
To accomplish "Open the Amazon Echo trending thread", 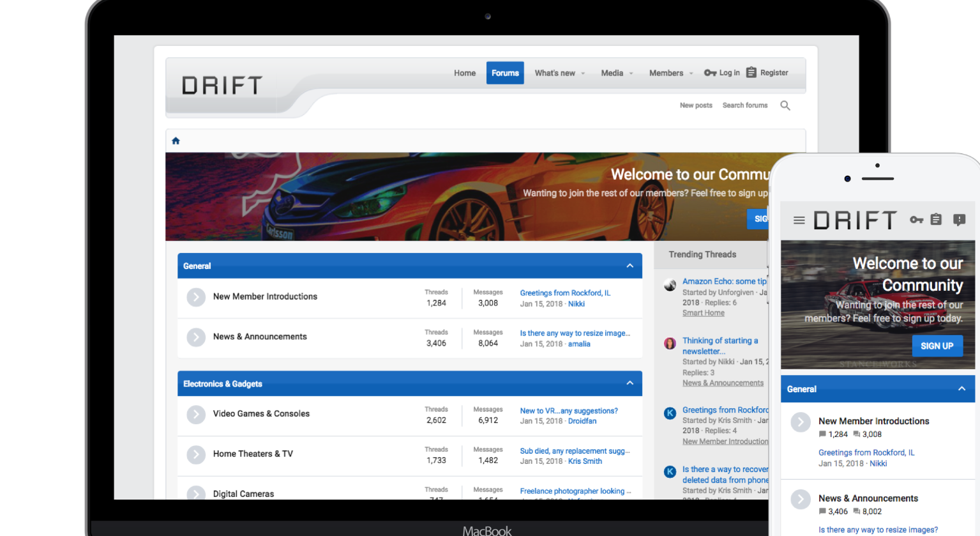I will 725,282.
